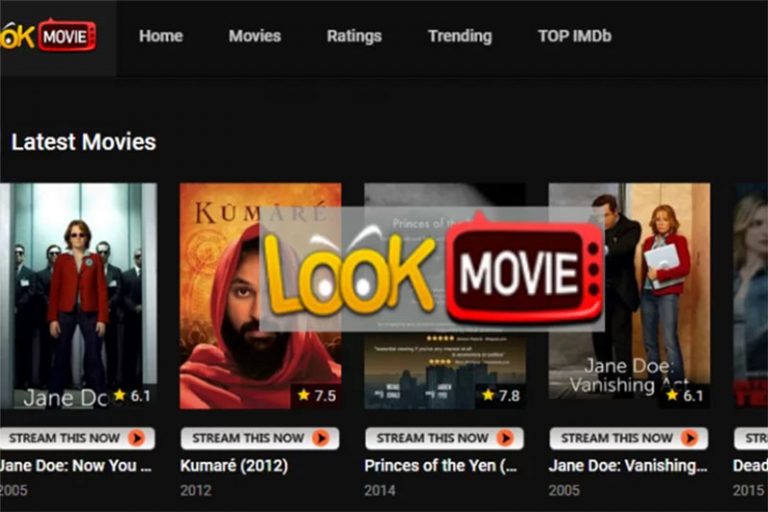Open the Home menu item
Screen dimensions: 768x512
tap(161, 36)
